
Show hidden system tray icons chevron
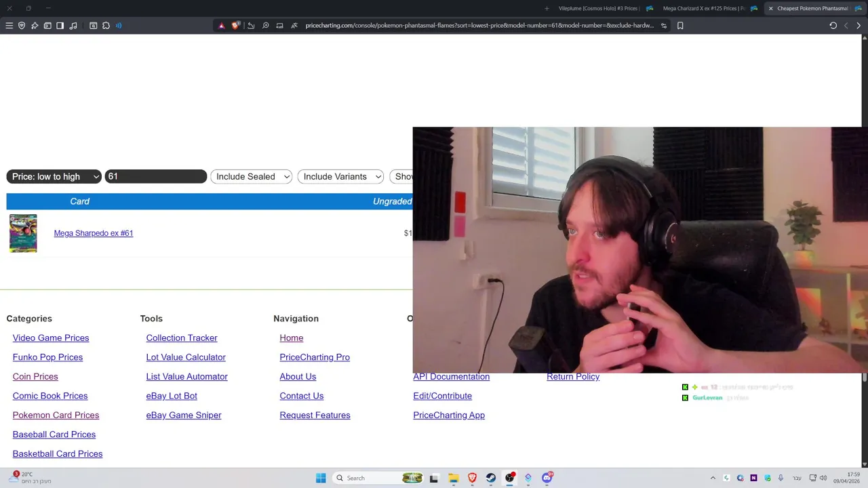tap(713, 478)
